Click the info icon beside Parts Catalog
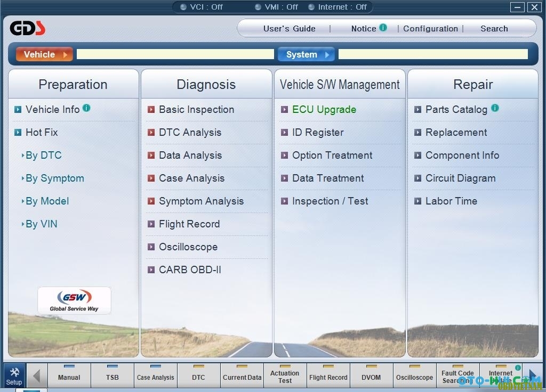This screenshot has height=392, width=546. pos(495,108)
